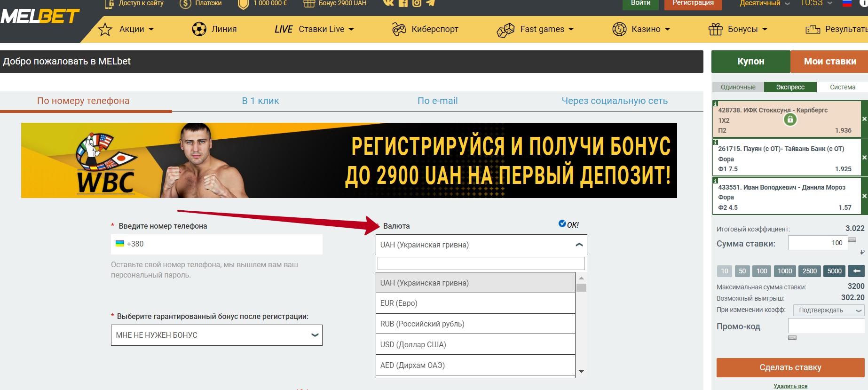Screen dimensions: 868x390
Task: Click the gamepad Киберспорт icon
Action: point(399,29)
